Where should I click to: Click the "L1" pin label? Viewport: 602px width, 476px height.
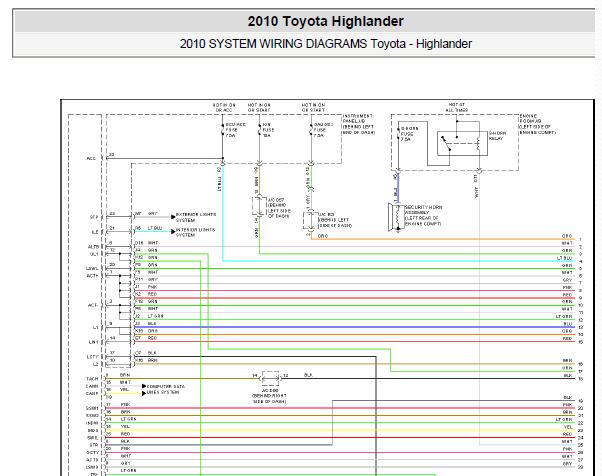96,327
